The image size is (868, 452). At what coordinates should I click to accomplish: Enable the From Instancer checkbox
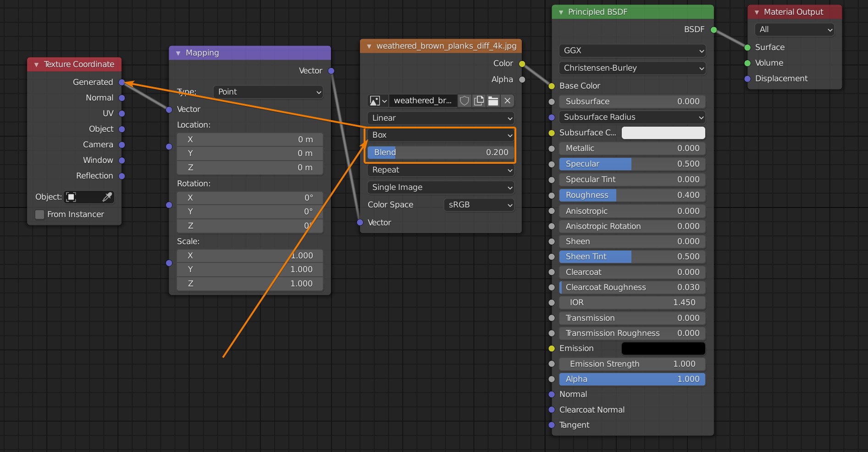click(40, 214)
